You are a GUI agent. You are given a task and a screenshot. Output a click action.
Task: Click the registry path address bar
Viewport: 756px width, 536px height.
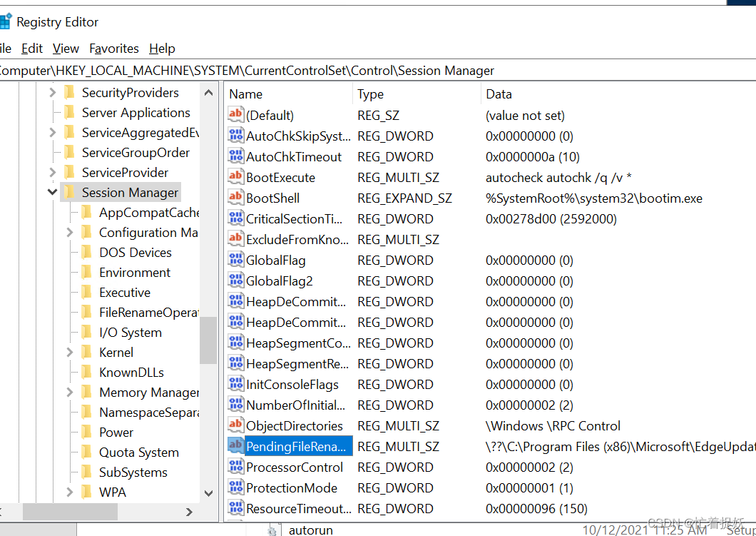pos(250,71)
